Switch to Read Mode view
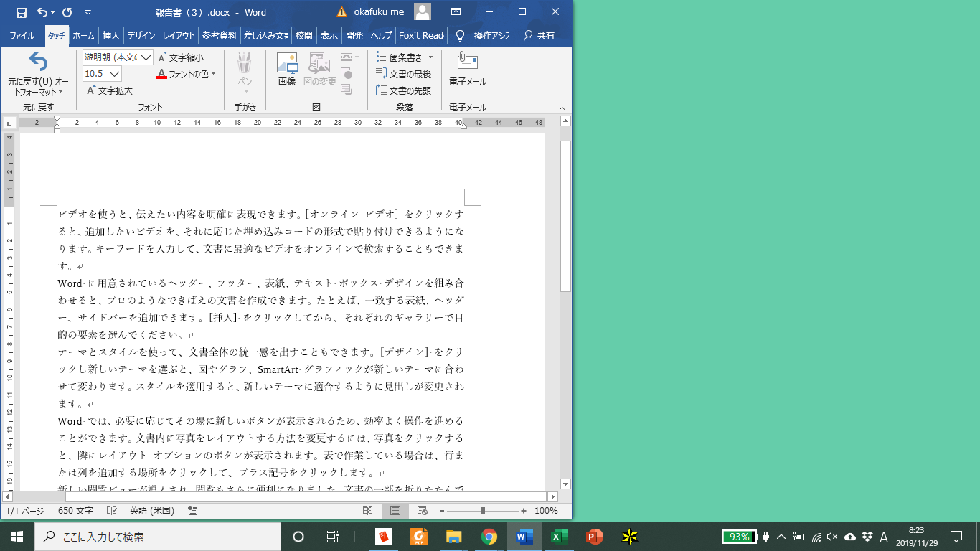The width and height of the screenshot is (980, 551). (x=368, y=511)
